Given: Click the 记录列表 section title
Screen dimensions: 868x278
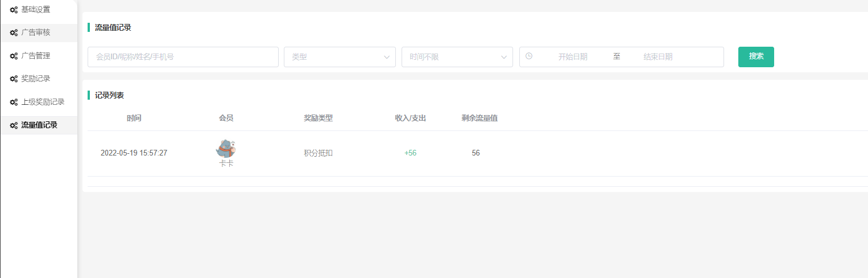Looking at the screenshot, I should [x=109, y=96].
